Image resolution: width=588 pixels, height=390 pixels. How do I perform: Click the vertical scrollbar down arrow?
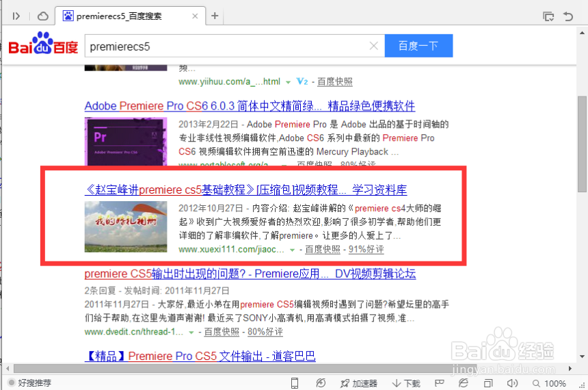(x=582, y=356)
